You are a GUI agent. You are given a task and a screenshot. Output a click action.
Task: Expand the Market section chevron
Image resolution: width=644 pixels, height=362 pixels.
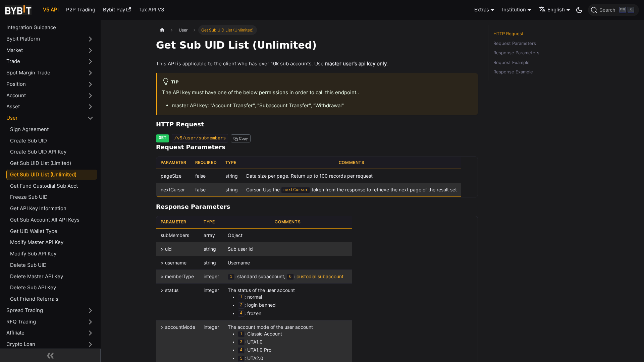[x=90, y=50]
